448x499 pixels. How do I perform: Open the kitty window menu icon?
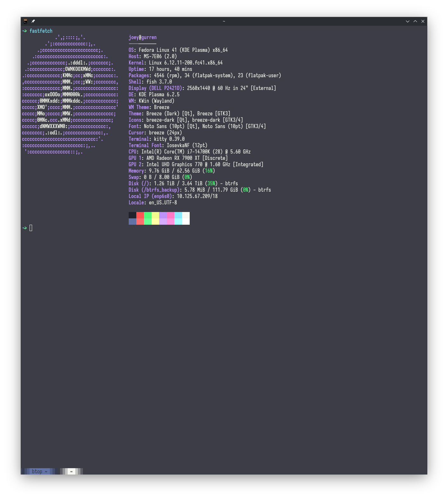click(25, 21)
